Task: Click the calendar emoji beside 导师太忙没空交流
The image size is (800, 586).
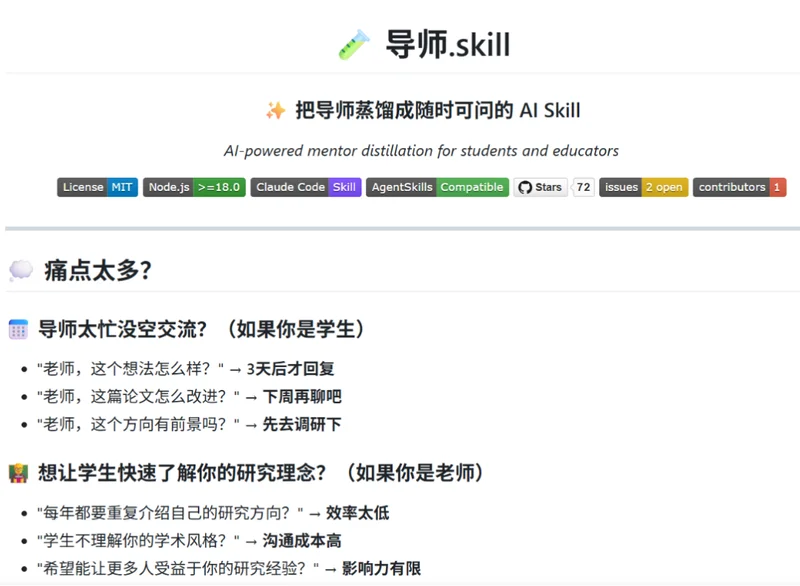Action: 18,329
